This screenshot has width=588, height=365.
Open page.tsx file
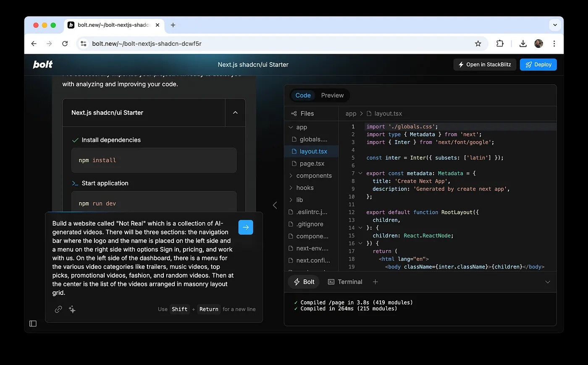pos(312,163)
